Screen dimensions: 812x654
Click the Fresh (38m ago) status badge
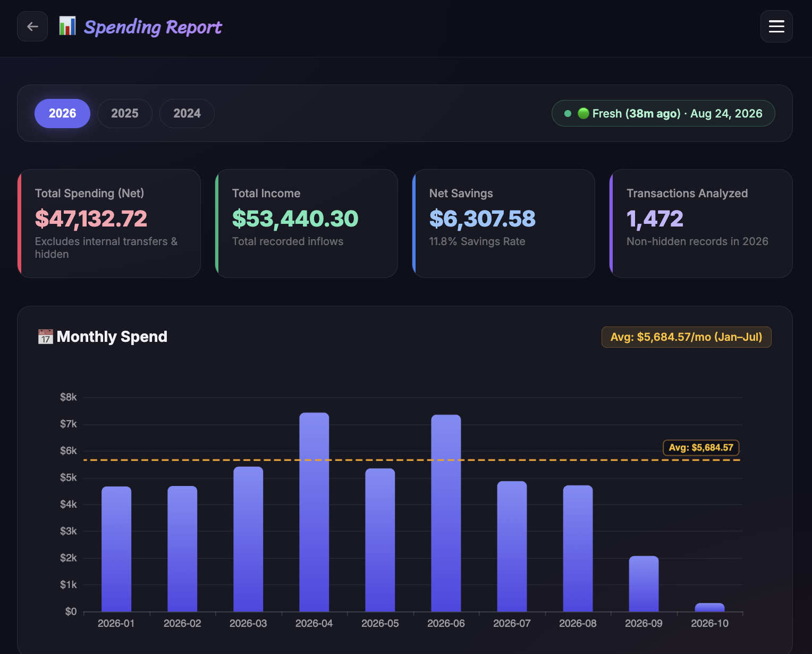pyautogui.click(x=663, y=113)
